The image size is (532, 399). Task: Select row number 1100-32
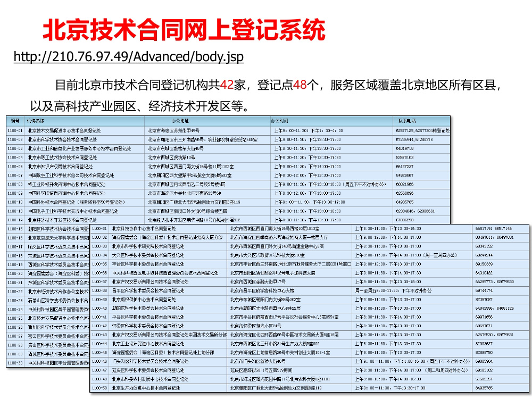(x=99, y=237)
